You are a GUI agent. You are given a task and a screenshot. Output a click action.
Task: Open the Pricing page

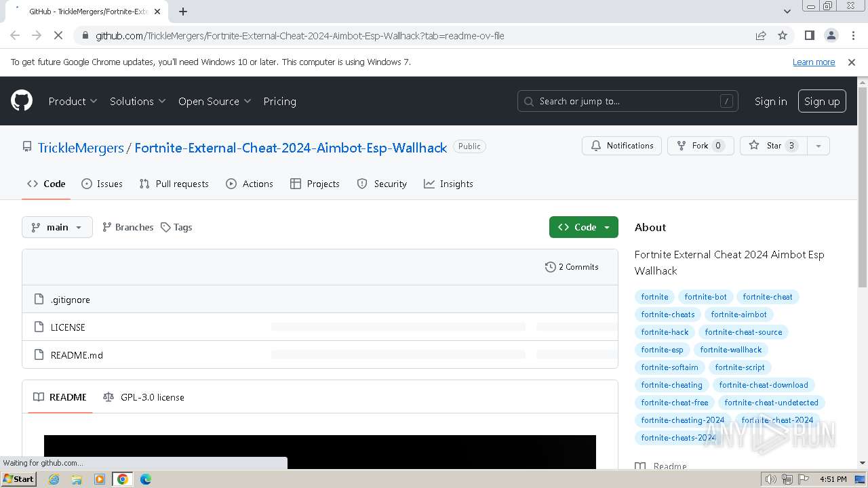click(279, 101)
